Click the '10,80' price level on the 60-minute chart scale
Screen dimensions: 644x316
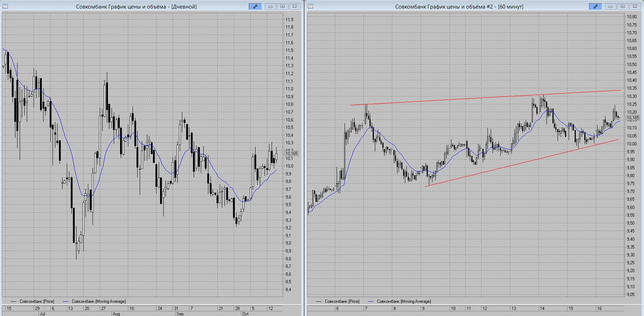coord(632,17)
